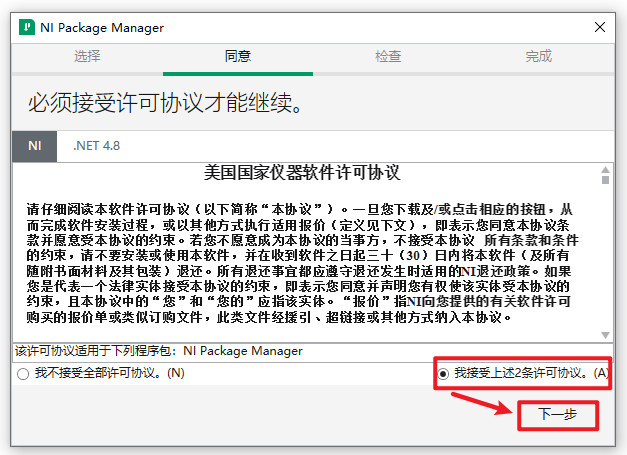The height and width of the screenshot is (455, 627).
Task: Go to the 检查 step tab
Action: [388, 56]
